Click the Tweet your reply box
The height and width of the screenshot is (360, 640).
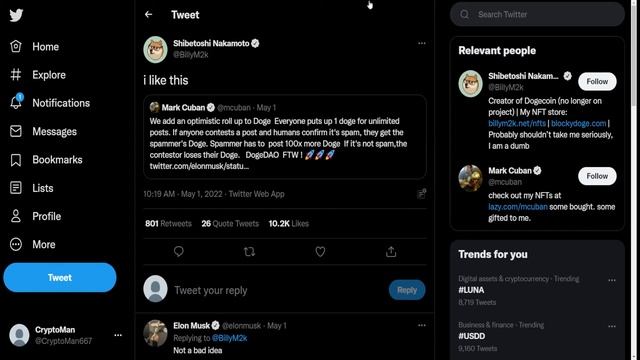click(278, 290)
